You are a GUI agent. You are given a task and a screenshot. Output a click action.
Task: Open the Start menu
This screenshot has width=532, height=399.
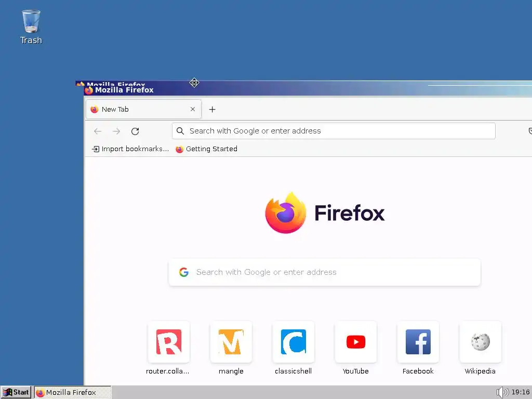pos(16,392)
